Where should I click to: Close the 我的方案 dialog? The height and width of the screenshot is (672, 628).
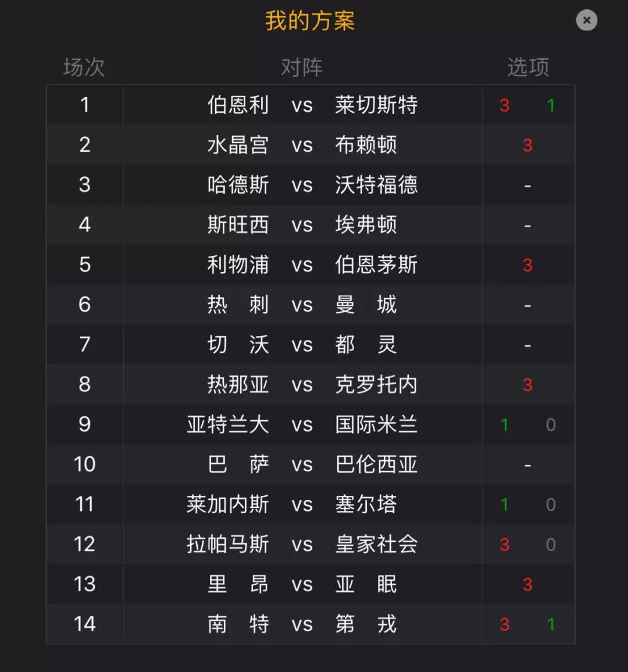pos(586,20)
